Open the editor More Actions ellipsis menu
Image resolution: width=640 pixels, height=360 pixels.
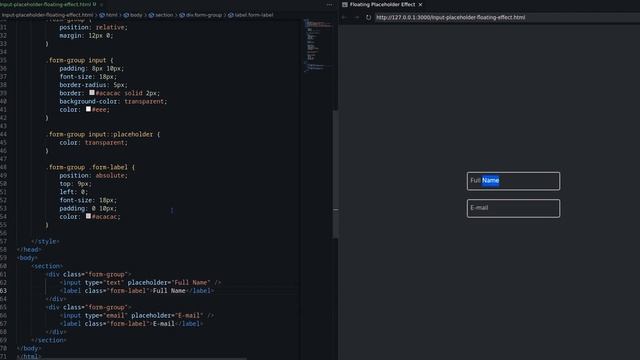(x=329, y=4)
